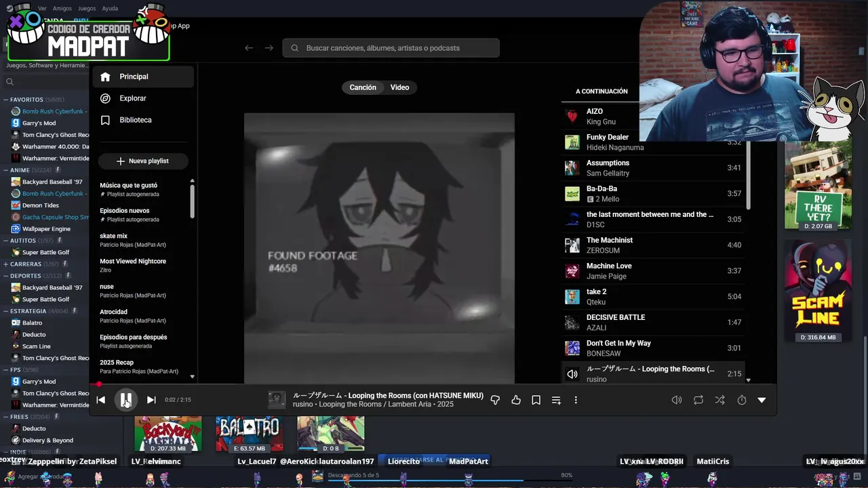This screenshot has height=488, width=868.
Task: Play Assumptions by Sam Gellaitry
Action: coord(653,168)
